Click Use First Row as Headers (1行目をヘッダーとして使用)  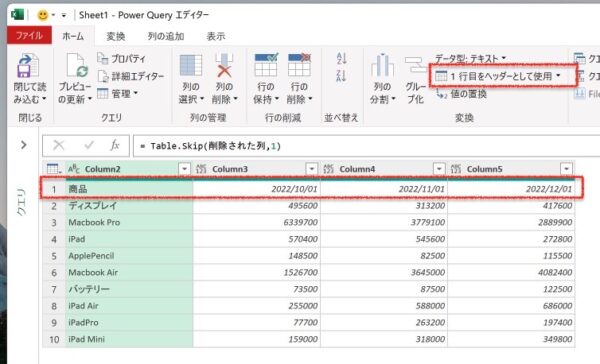tap(498, 76)
